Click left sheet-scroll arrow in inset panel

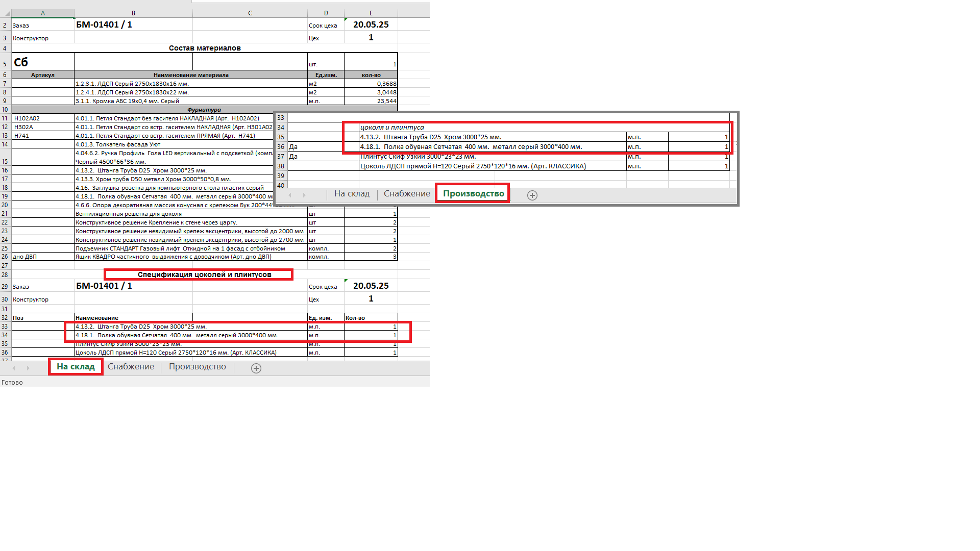tap(290, 195)
